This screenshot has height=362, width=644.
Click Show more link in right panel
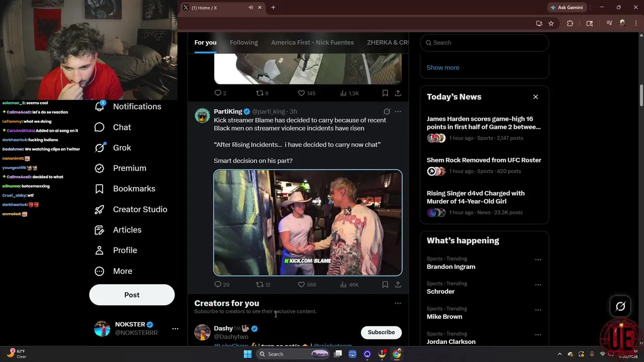(443, 67)
